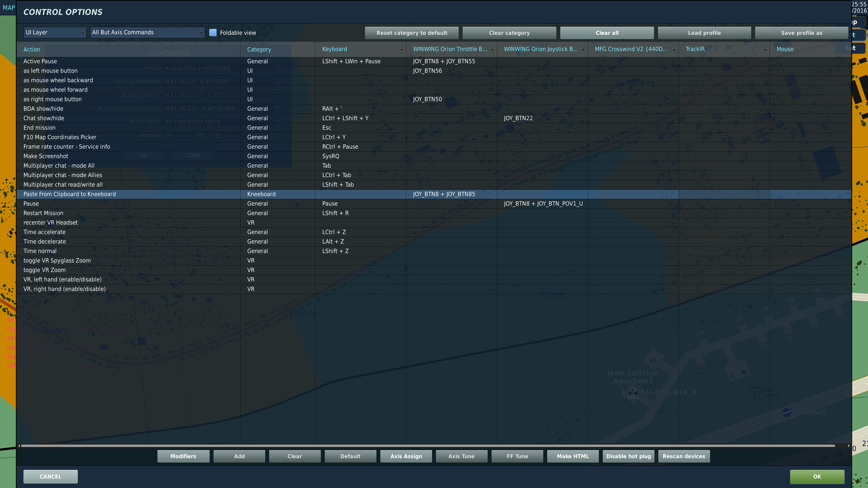
Task: Open MFG Crosswind V2 column dropdown arrow
Action: click(674, 49)
